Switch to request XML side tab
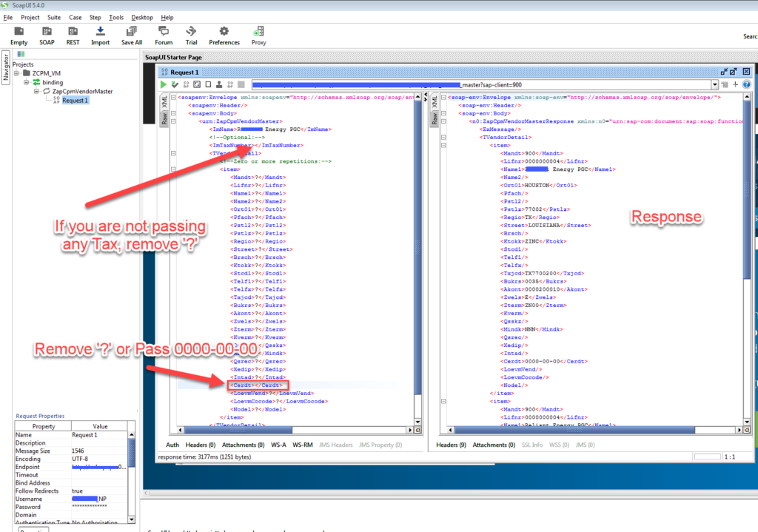Viewport: 758px width, 532px height. 164,102
